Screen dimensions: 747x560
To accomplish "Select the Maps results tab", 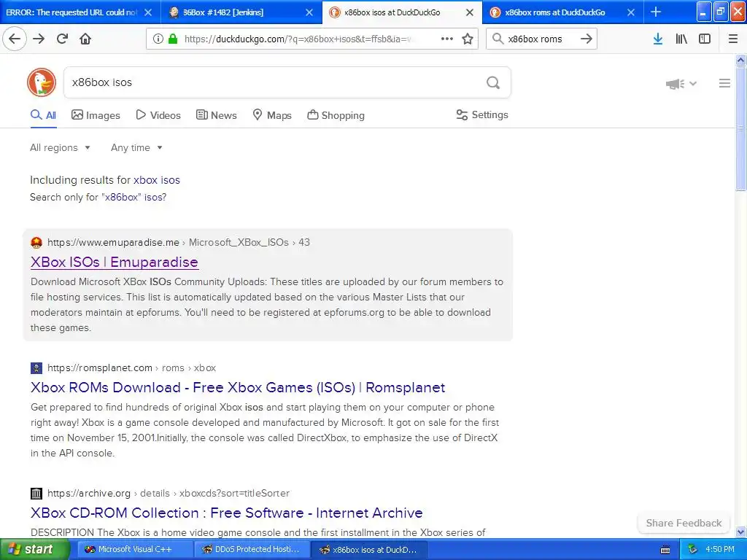I will coord(272,115).
